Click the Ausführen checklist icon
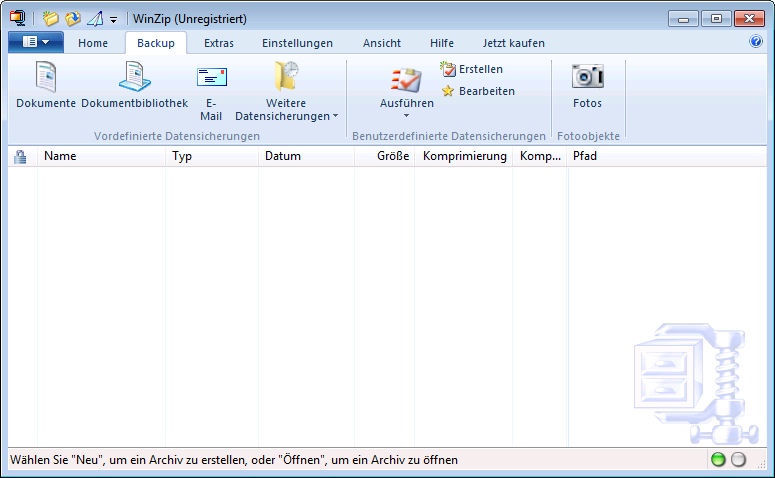The width and height of the screenshot is (775, 478). tap(406, 80)
